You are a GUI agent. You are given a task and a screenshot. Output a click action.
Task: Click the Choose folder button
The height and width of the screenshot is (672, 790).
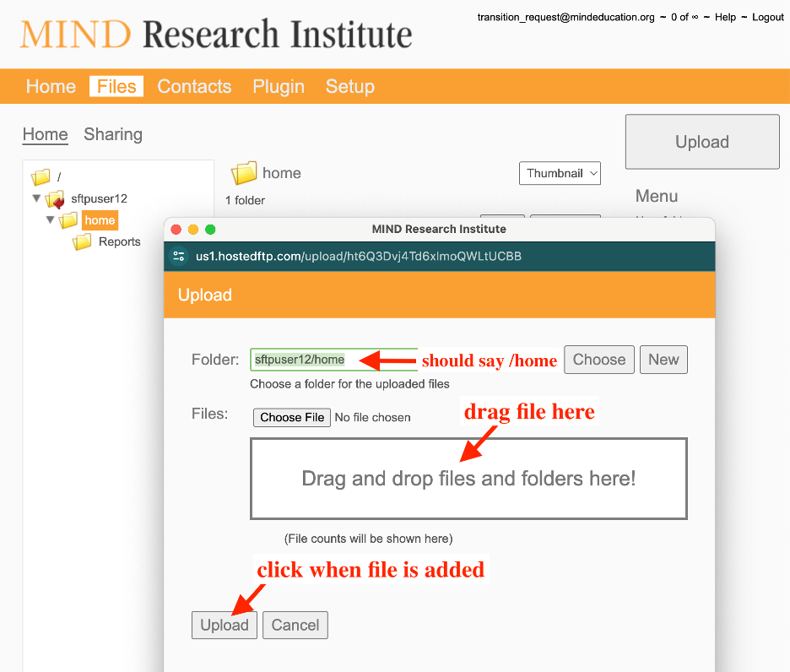click(x=599, y=360)
